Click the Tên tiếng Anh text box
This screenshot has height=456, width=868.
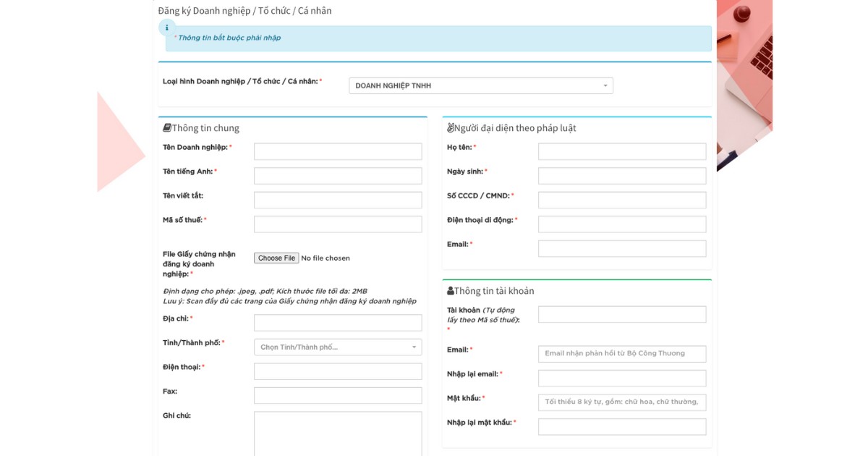click(x=337, y=176)
